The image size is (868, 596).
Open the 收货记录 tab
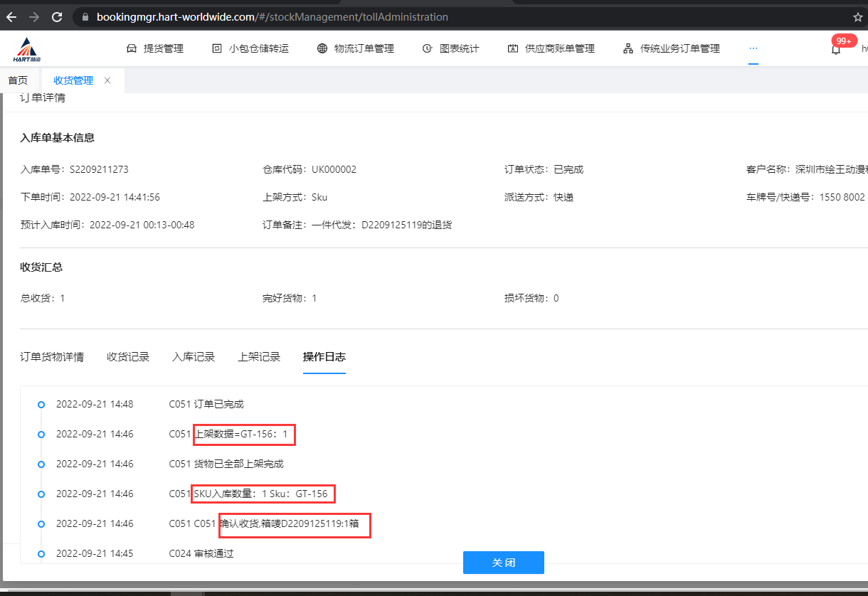point(128,357)
